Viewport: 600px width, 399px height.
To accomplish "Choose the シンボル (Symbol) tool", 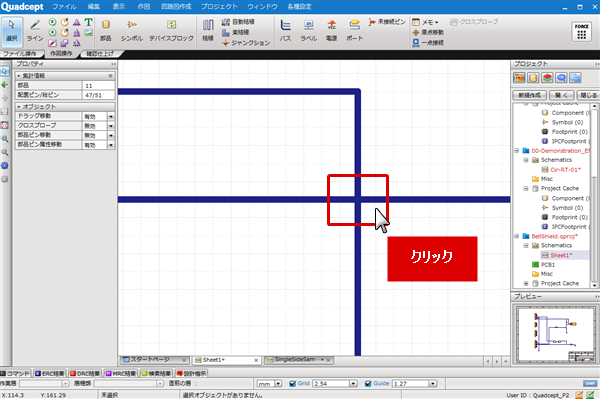I will pos(132,30).
